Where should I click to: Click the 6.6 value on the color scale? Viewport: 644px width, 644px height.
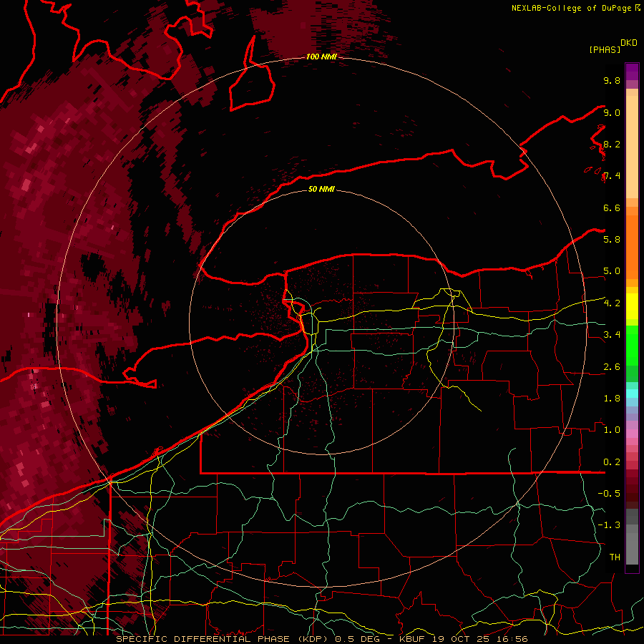[612, 208]
